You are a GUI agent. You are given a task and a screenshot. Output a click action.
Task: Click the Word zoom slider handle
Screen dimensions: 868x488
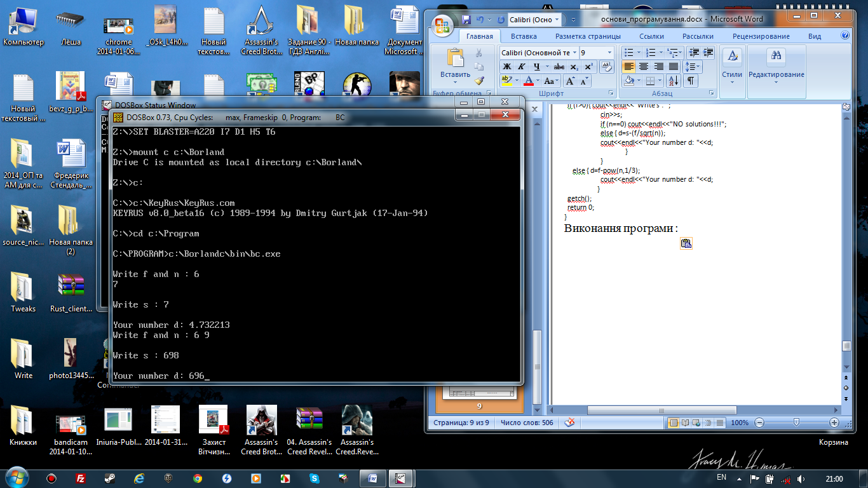(796, 423)
